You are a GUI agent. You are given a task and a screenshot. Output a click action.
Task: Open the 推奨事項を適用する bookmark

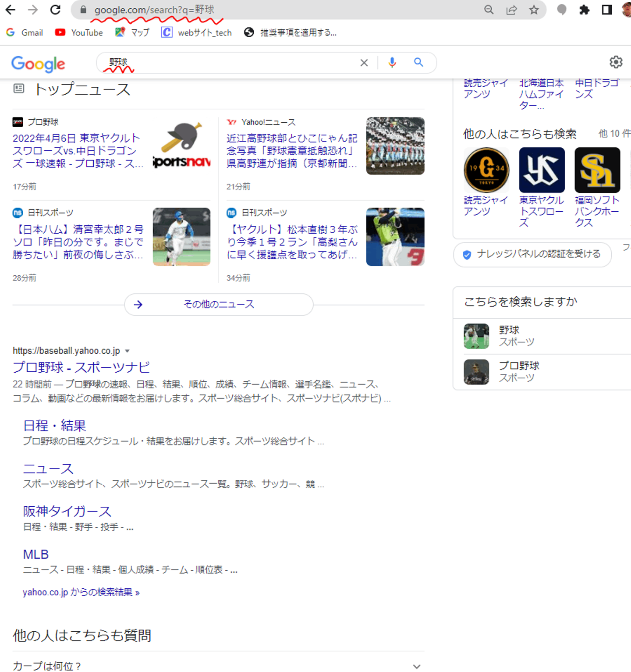click(x=290, y=32)
